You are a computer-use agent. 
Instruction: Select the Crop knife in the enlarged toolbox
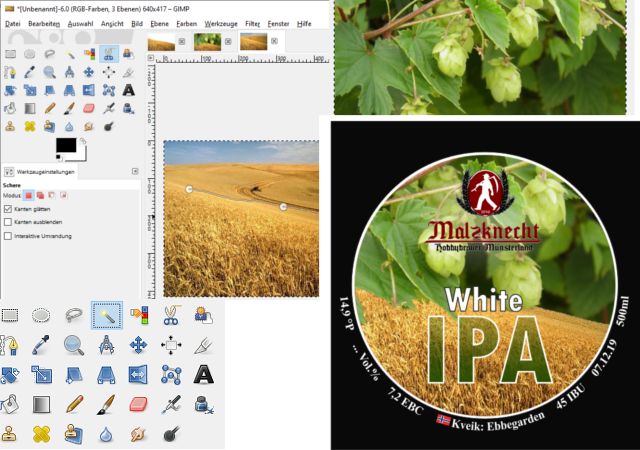pos(203,345)
